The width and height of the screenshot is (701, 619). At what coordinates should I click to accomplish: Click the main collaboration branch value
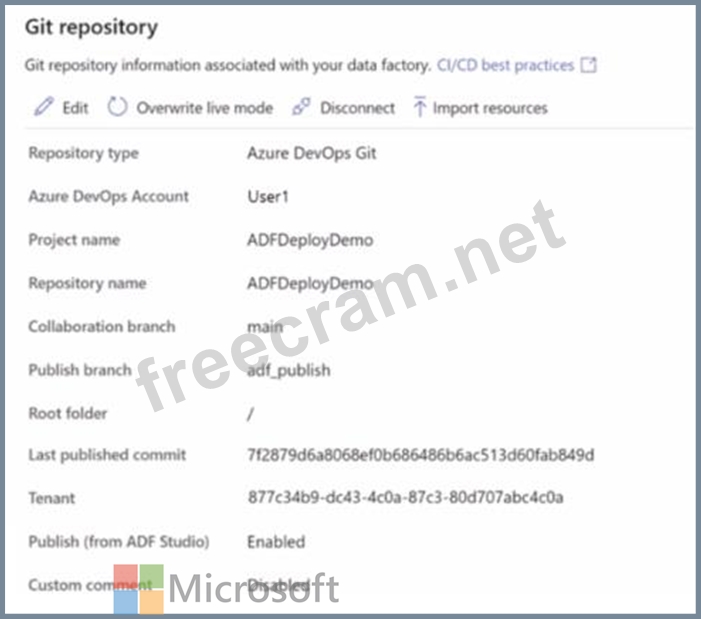click(265, 326)
